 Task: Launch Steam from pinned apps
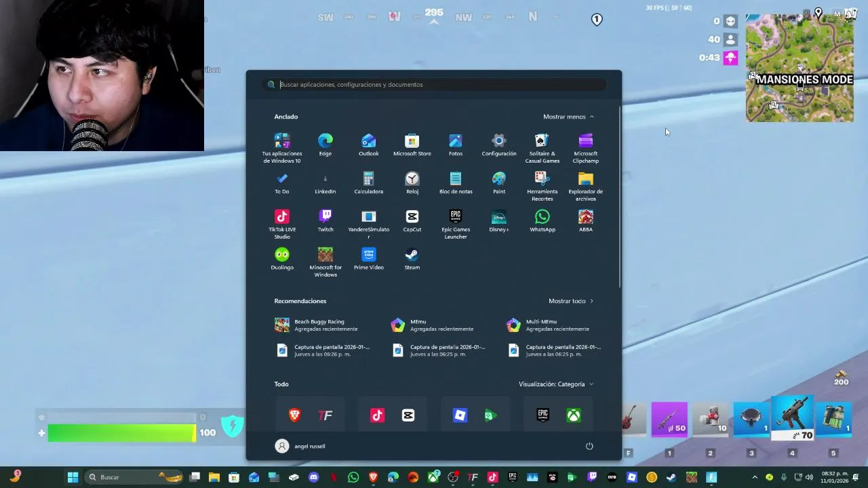[412, 259]
